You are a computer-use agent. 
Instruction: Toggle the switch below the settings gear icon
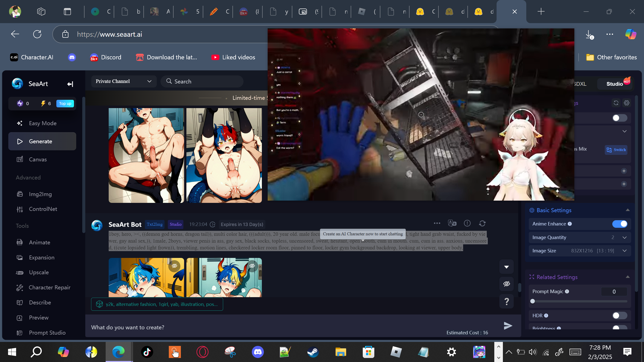(620, 118)
